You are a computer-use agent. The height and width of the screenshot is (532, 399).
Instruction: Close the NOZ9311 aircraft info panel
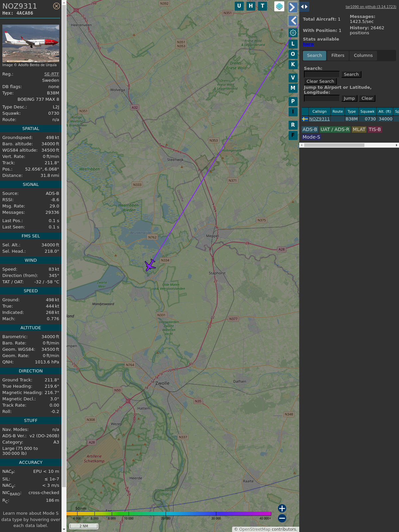coord(57,6)
